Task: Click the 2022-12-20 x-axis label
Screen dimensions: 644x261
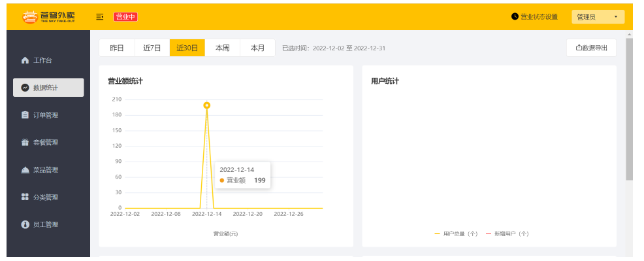Action: [x=248, y=214]
